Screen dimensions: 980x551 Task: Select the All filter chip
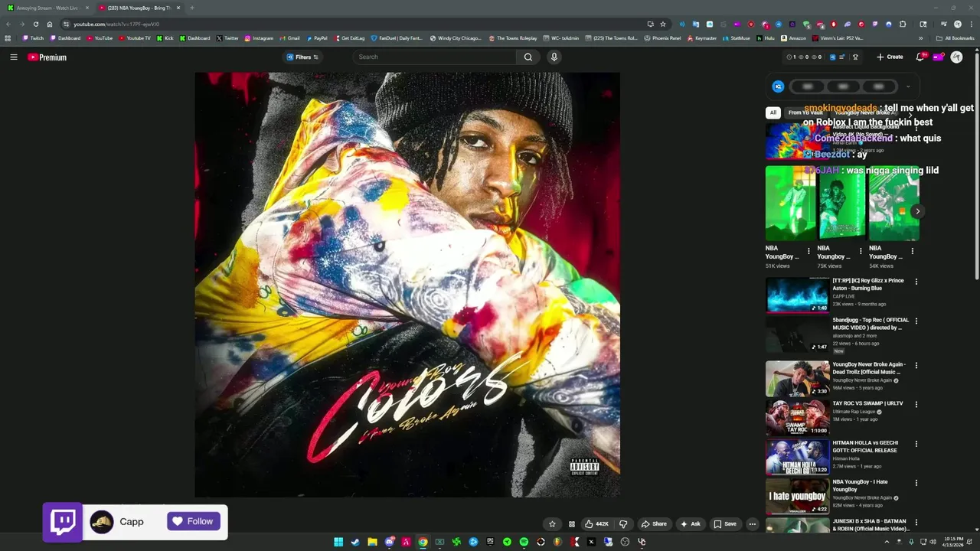pos(773,112)
